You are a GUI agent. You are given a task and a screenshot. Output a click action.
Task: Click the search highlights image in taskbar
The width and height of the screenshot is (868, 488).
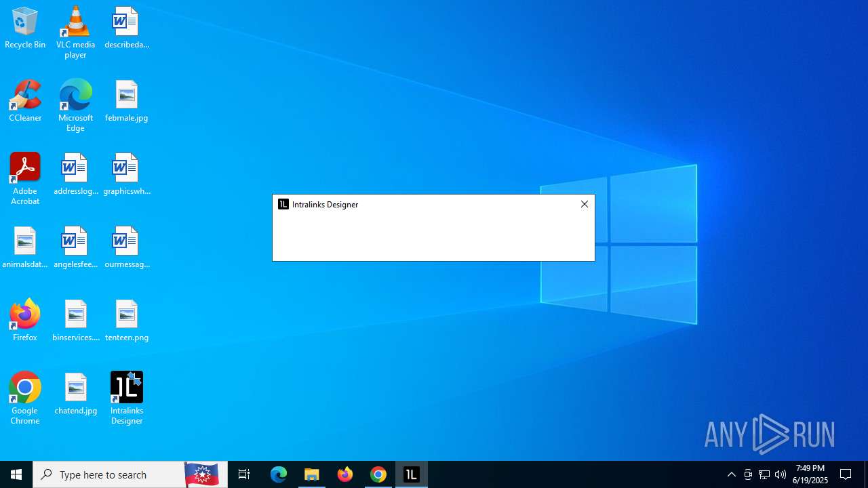tap(201, 474)
